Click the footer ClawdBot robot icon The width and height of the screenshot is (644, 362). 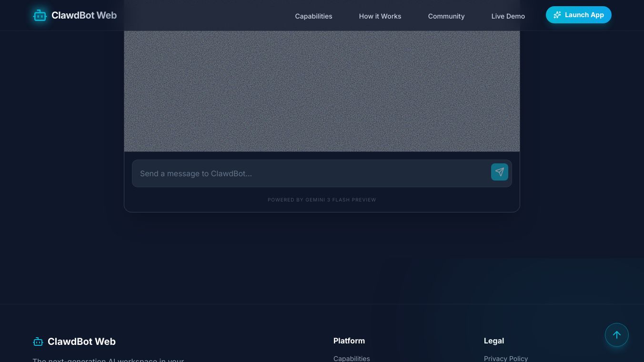(38, 342)
